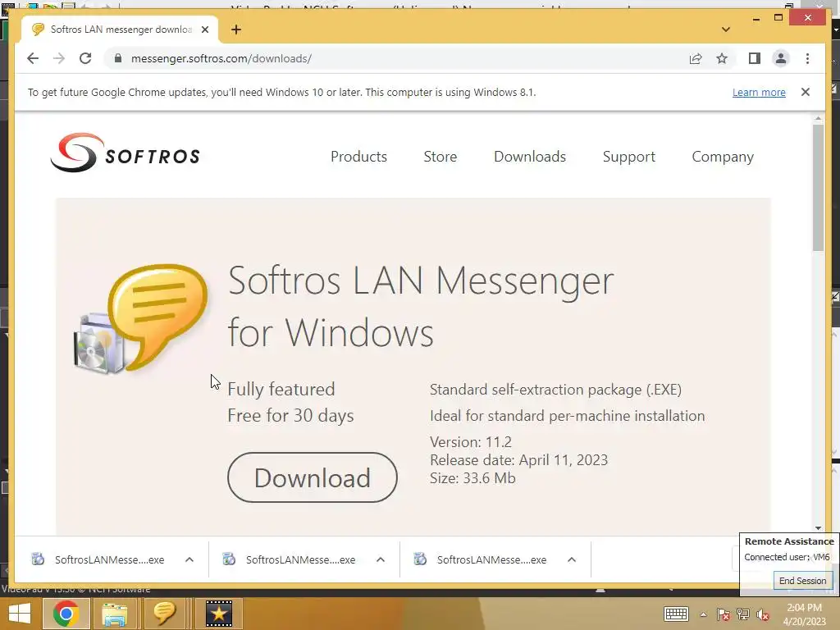Open Action Center flag icon
This screenshot has width=840, height=630.
click(723, 614)
